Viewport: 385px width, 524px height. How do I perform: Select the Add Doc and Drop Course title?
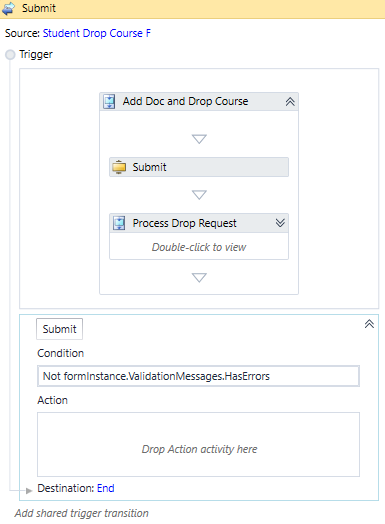185,101
